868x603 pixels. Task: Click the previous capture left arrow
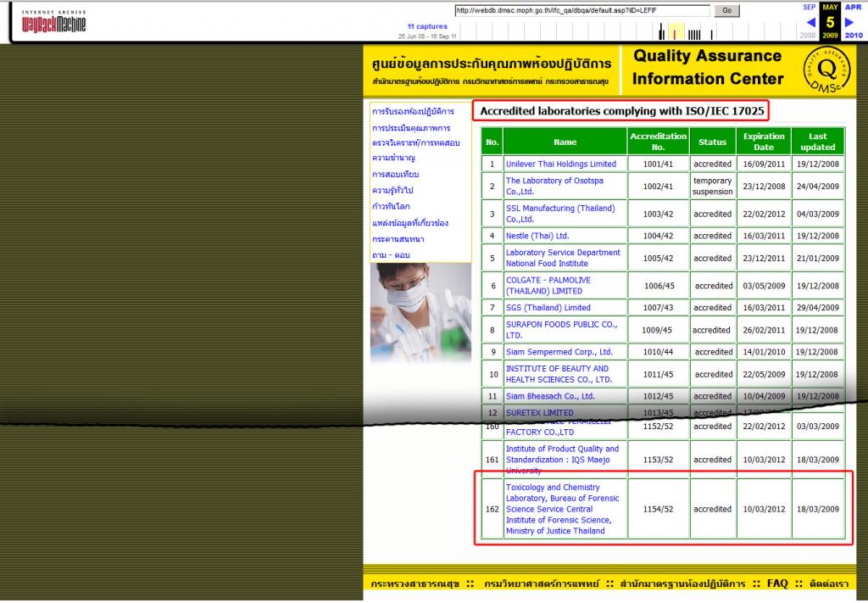pos(811,21)
